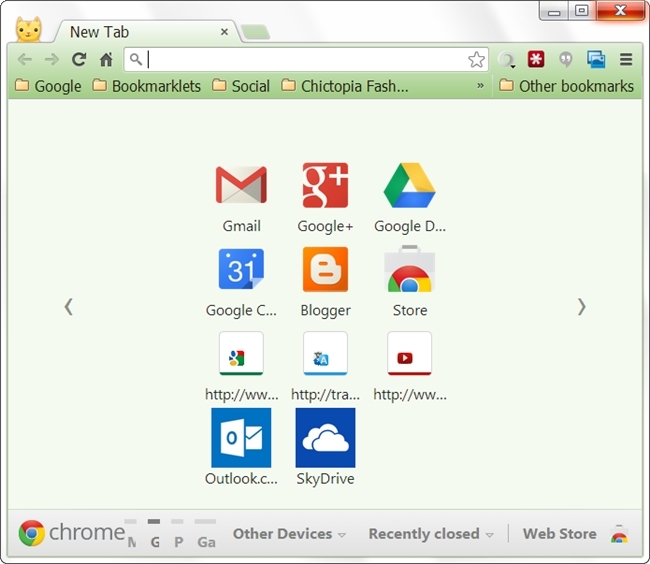
Task: Click the browser forward arrow
Action: click(x=52, y=60)
